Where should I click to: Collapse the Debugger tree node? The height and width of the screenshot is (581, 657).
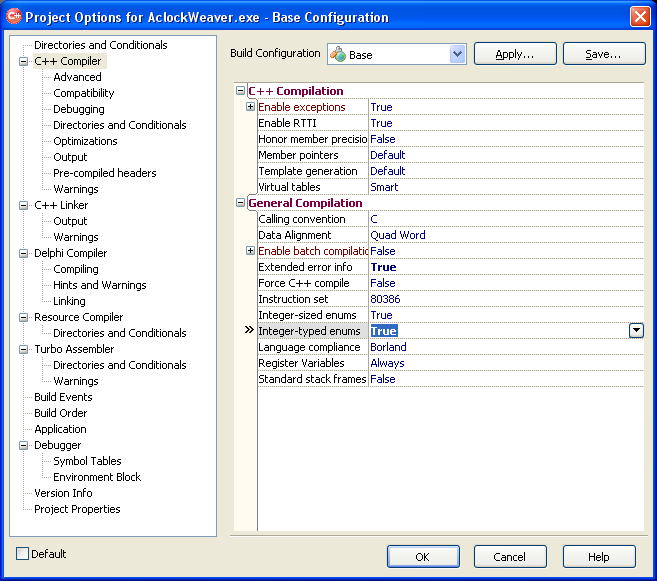coord(23,445)
